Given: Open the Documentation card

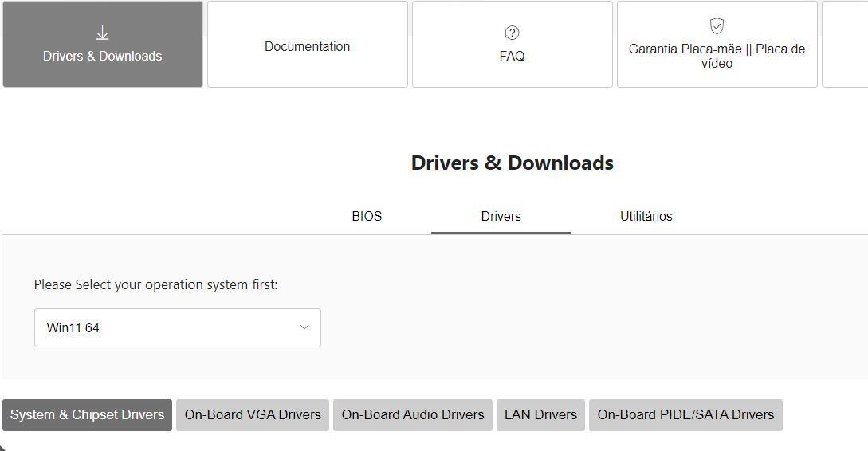Looking at the screenshot, I should point(307,45).
